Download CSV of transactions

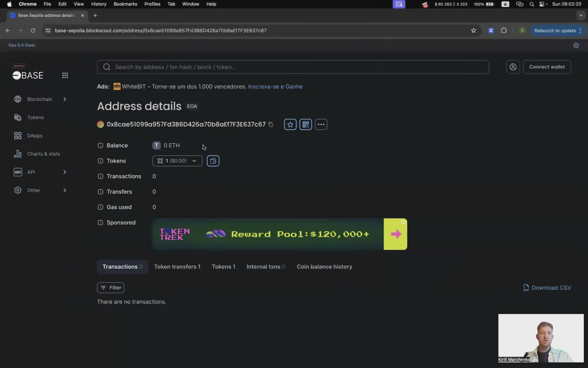(x=547, y=288)
